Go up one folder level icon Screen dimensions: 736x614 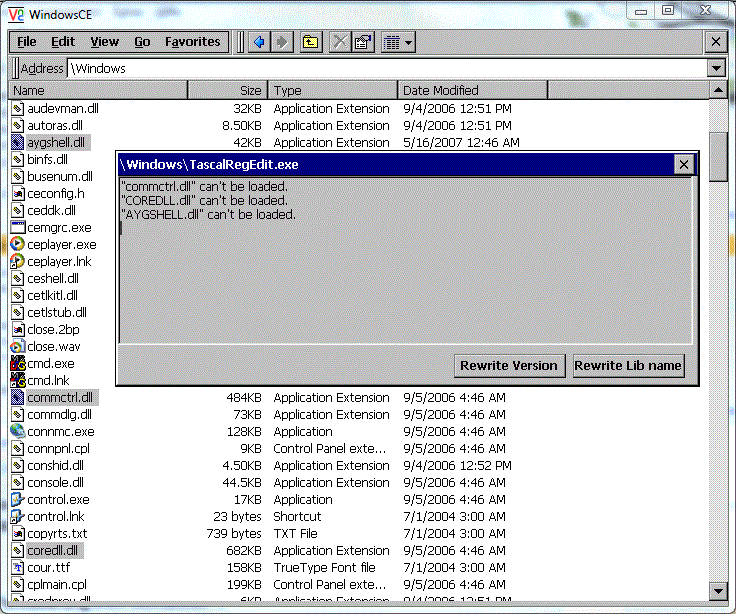pyautogui.click(x=310, y=42)
